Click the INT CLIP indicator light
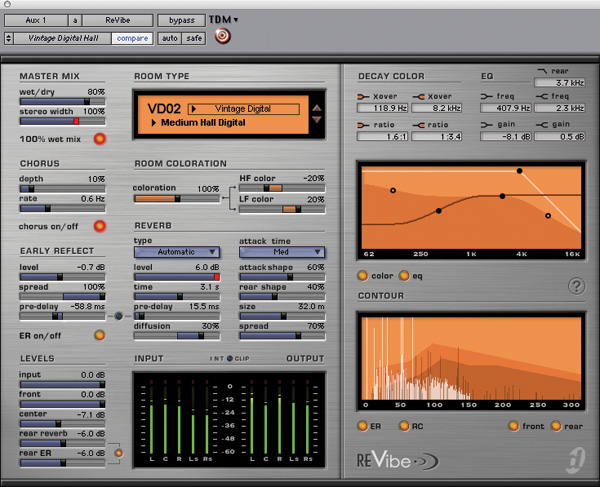Image resolution: width=600 pixels, height=487 pixels. point(230,358)
